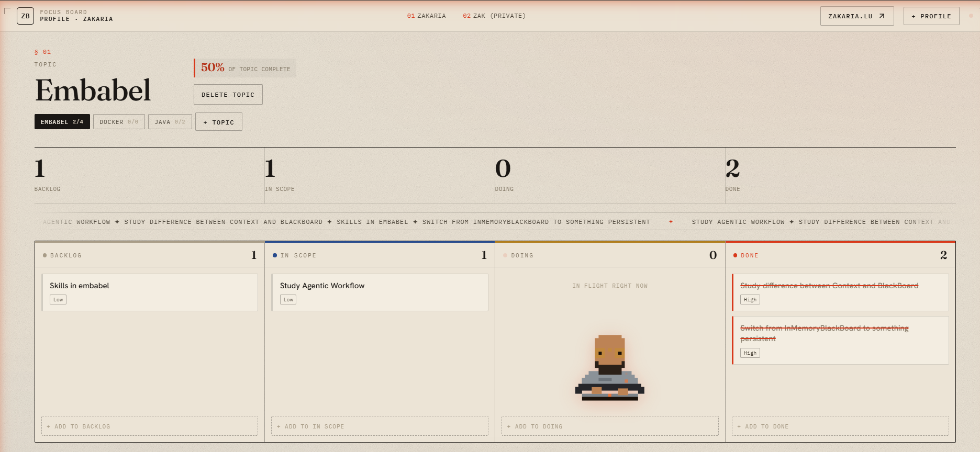Click the 50% of topic complete indicator
This screenshot has height=452, width=980.
(245, 68)
